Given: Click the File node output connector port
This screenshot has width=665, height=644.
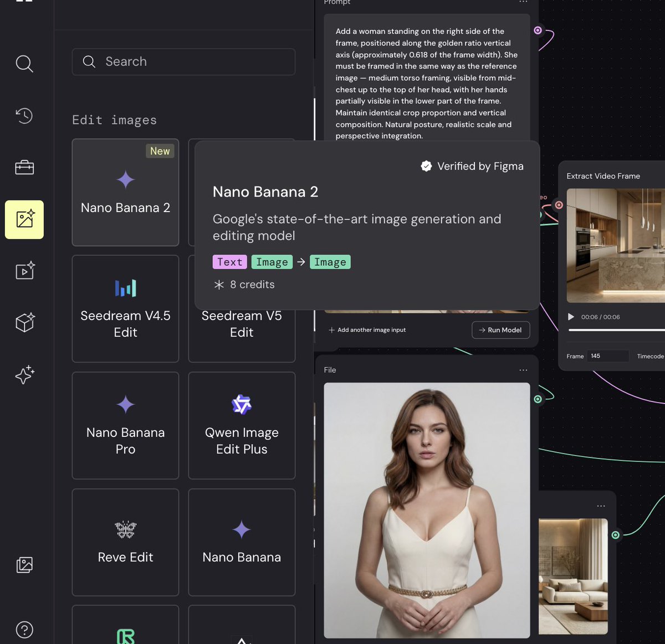Looking at the screenshot, I should (x=538, y=399).
